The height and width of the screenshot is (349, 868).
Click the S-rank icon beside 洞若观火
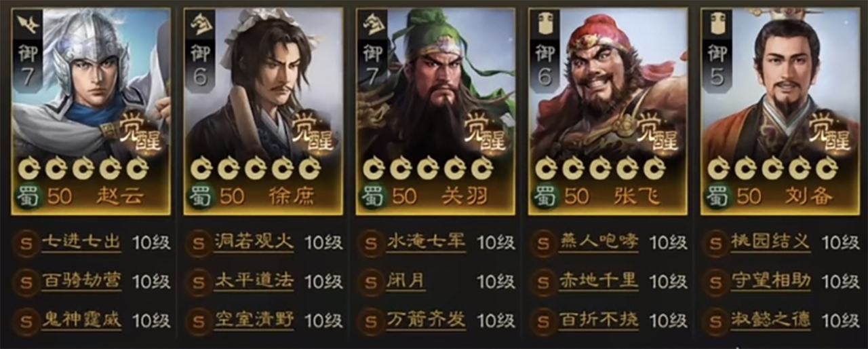click(x=198, y=242)
